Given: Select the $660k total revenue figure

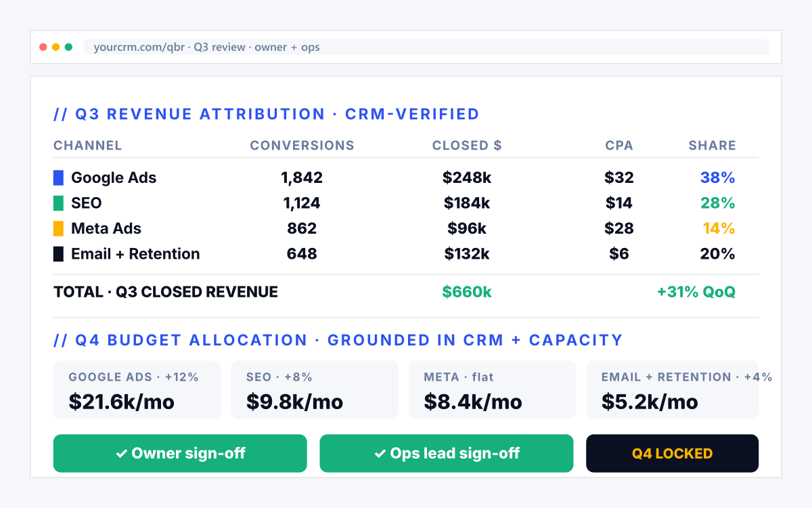Looking at the screenshot, I should click(x=467, y=292).
